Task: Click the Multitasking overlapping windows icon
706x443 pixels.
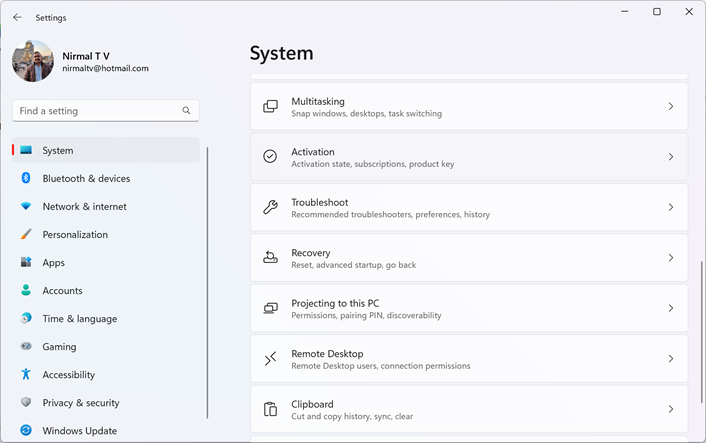Action: click(270, 106)
